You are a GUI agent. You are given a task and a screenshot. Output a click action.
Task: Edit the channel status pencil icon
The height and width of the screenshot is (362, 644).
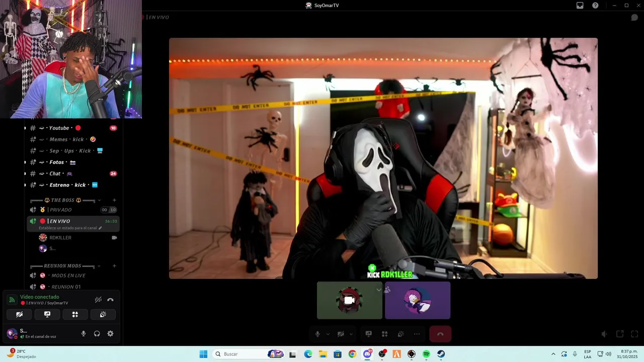coord(100,228)
